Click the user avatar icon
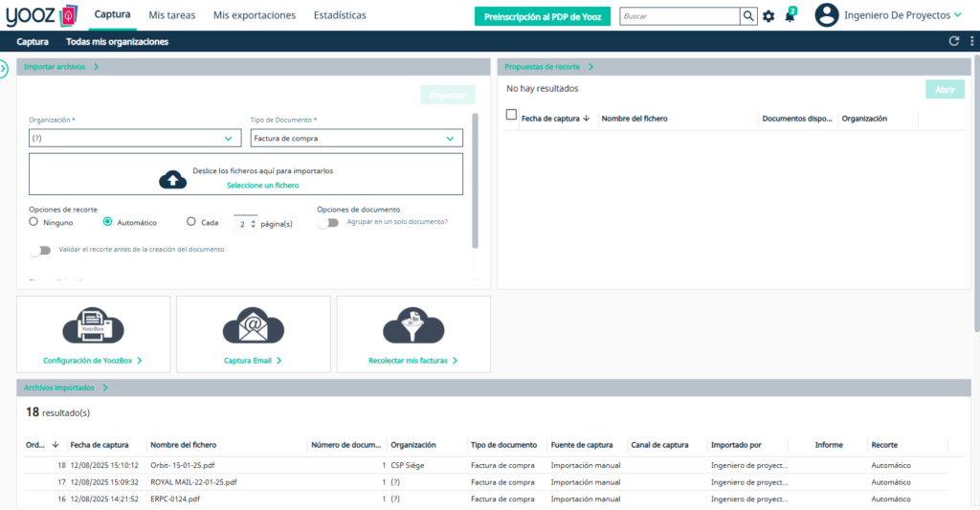This screenshot has height=510, width=980. coord(826,15)
